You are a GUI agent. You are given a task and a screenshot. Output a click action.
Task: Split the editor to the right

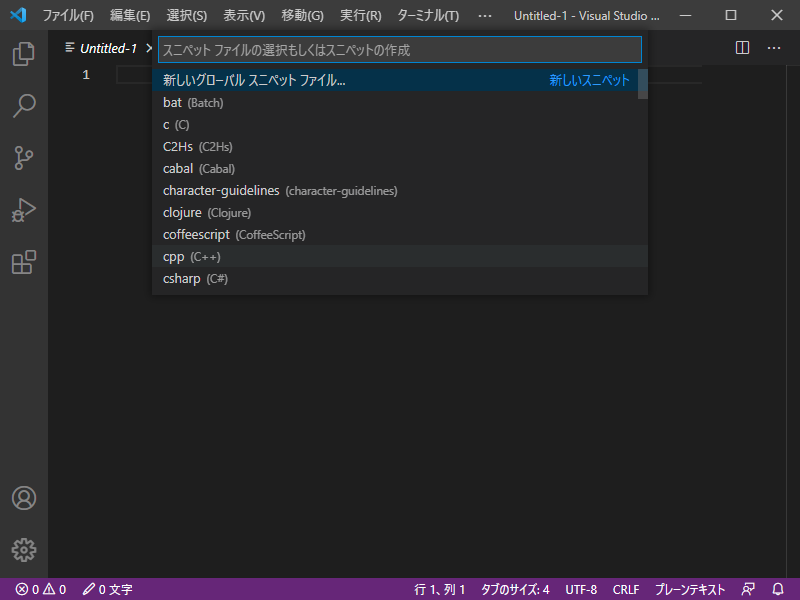pyautogui.click(x=742, y=48)
